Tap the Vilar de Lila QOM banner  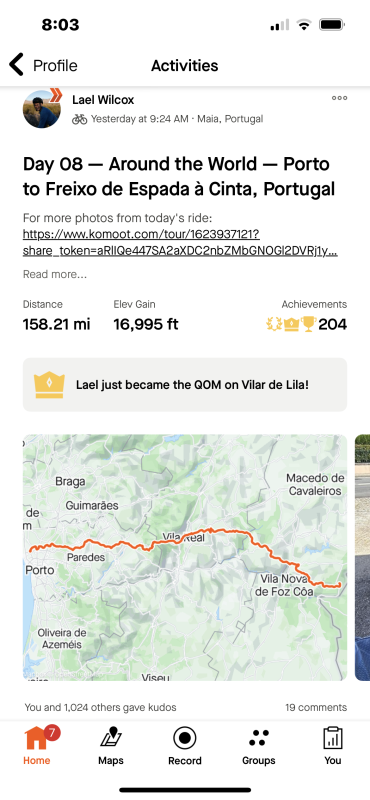185,385
